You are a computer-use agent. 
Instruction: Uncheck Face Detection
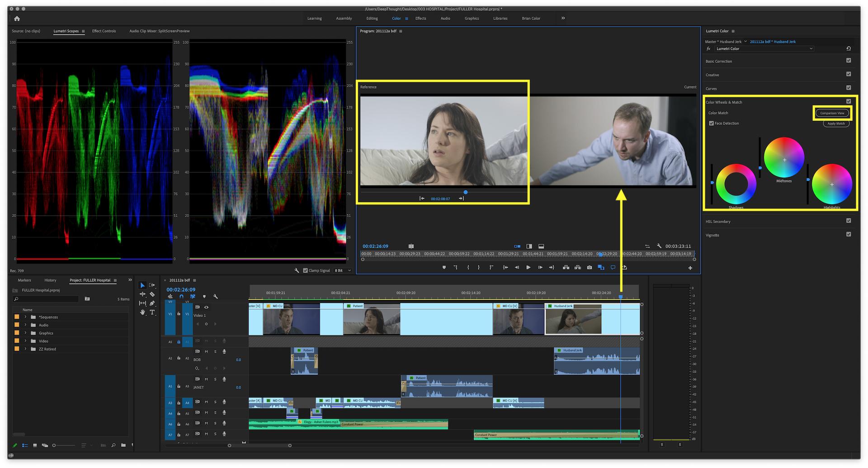(x=711, y=123)
